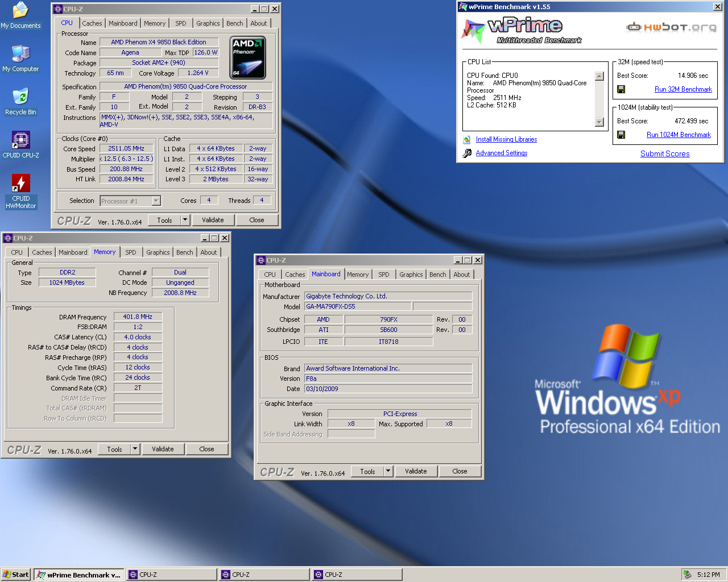Open the Start menu
The image size is (728, 582).
coord(16,575)
